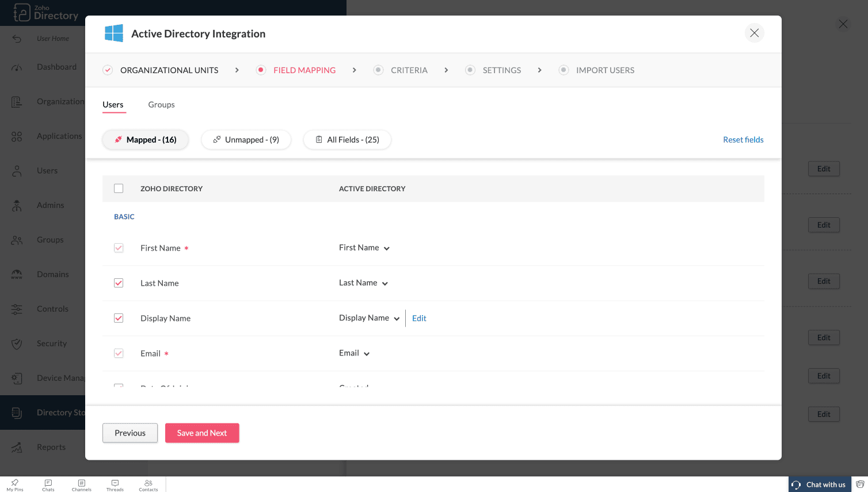The height and width of the screenshot is (492, 868).
Task: Click the Previous button
Action: point(130,433)
